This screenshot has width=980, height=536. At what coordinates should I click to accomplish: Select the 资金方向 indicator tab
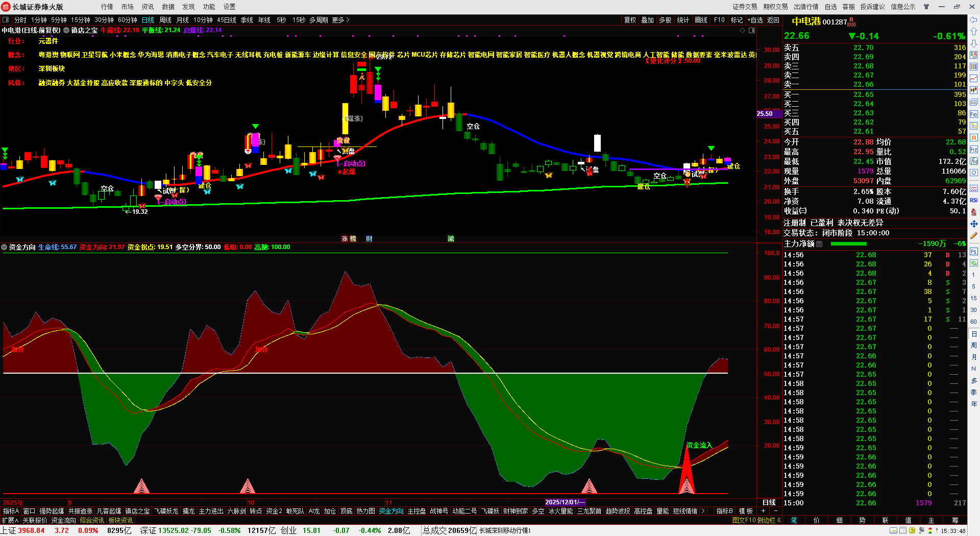(x=391, y=511)
